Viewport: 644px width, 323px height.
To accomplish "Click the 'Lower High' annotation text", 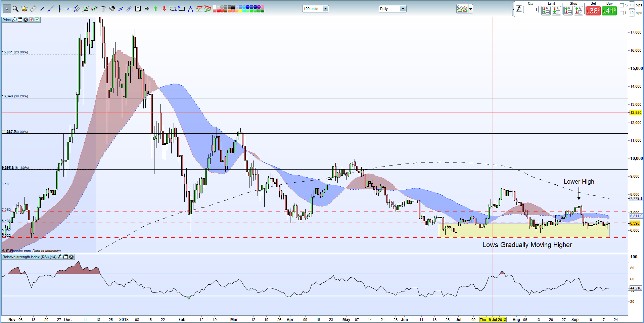I will [x=579, y=182].
